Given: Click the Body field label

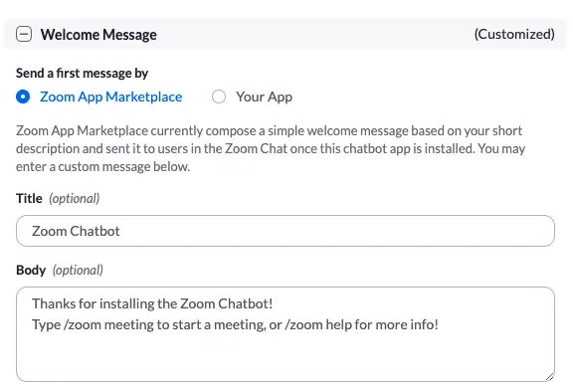Looking at the screenshot, I should [31, 270].
